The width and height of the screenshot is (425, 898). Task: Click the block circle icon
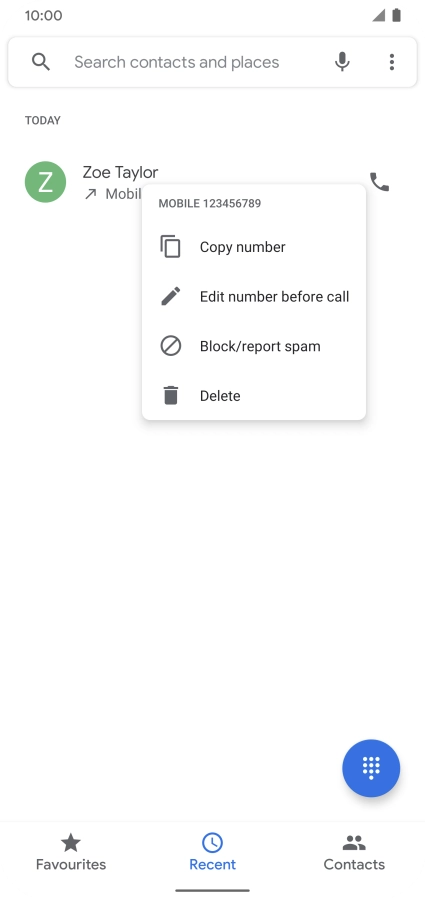tap(170, 346)
